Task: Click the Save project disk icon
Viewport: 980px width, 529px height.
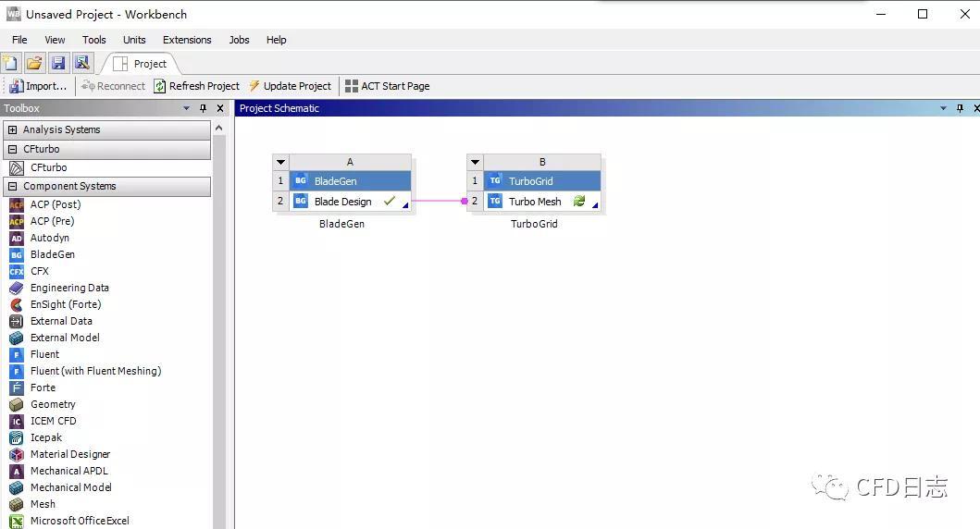Action: point(58,63)
